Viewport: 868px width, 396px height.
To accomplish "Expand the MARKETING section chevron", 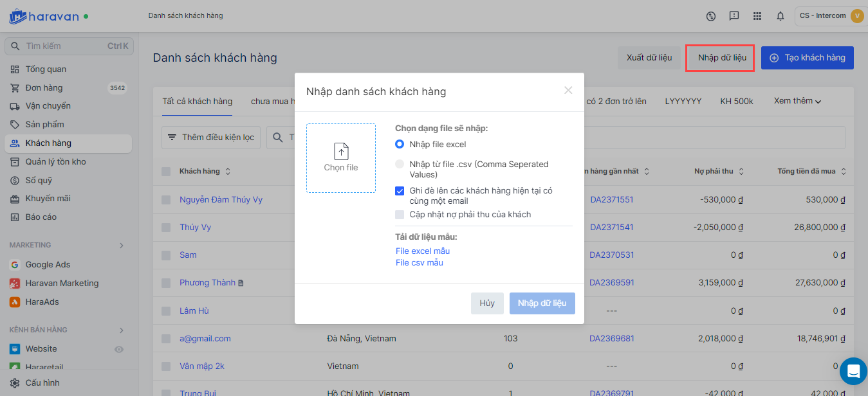I will point(122,245).
